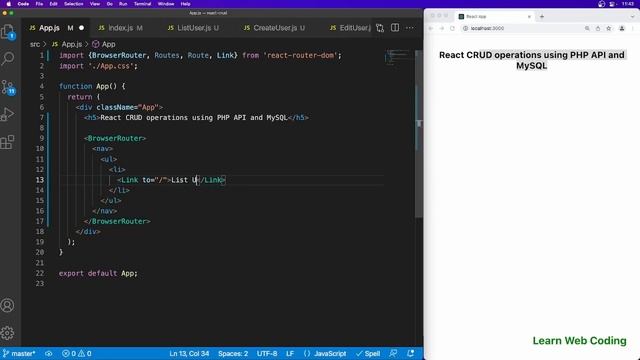The image size is (640, 360).
Task: Open Source Control view with 11 changes
Action: [8, 87]
